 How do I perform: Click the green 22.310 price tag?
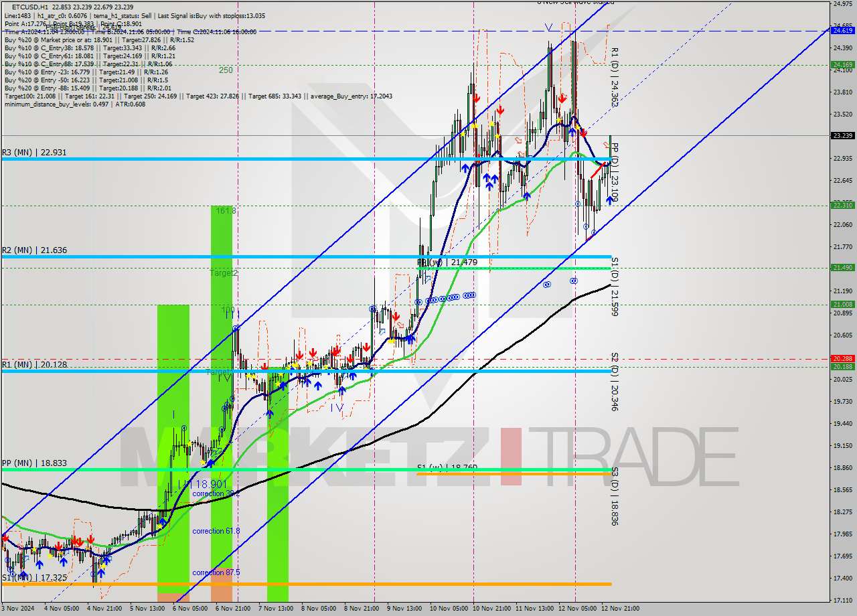[842, 206]
